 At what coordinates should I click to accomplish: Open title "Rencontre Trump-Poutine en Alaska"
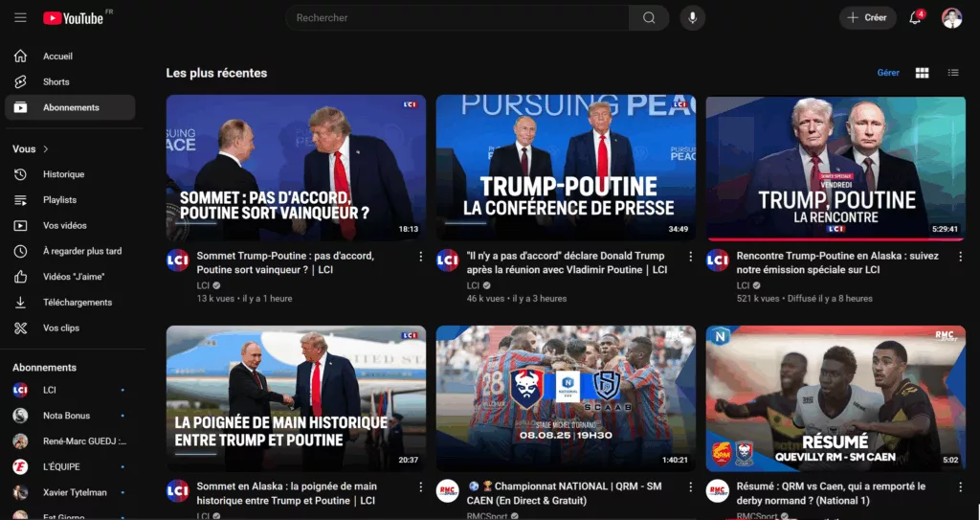(x=836, y=262)
